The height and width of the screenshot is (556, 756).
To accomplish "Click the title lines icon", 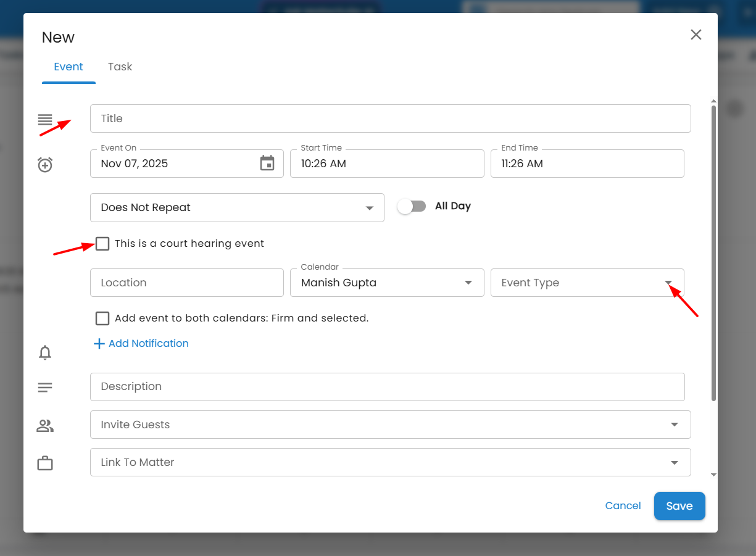I will point(45,120).
